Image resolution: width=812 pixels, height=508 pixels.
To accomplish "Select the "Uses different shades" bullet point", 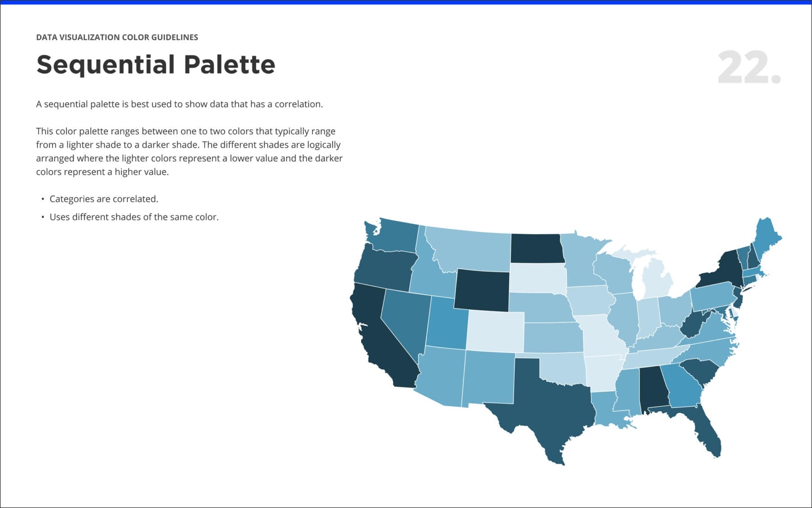I will click(134, 217).
